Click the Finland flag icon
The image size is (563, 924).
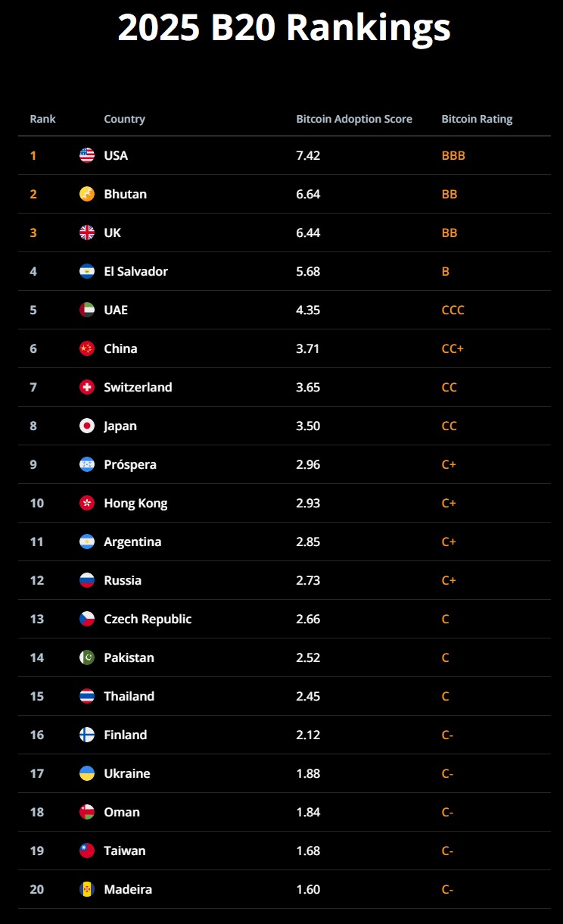pos(87,735)
